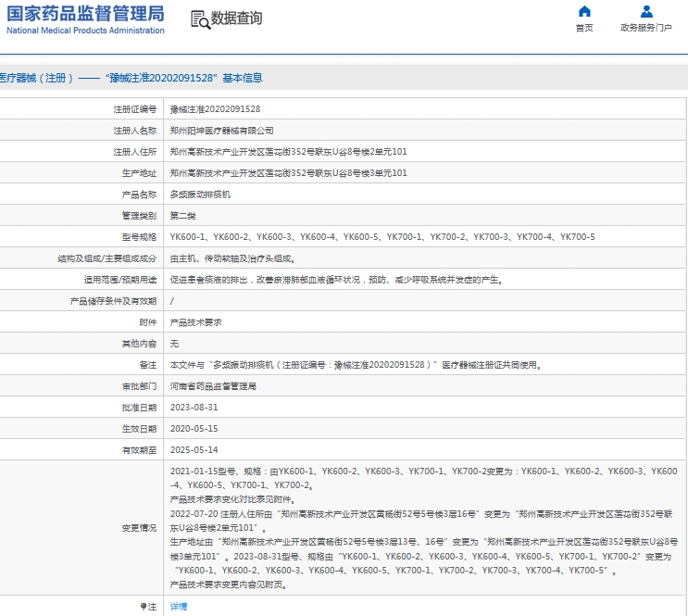This screenshot has width=688, height=616.
Task: Click the 数据查询 heading
Action: (x=236, y=19)
